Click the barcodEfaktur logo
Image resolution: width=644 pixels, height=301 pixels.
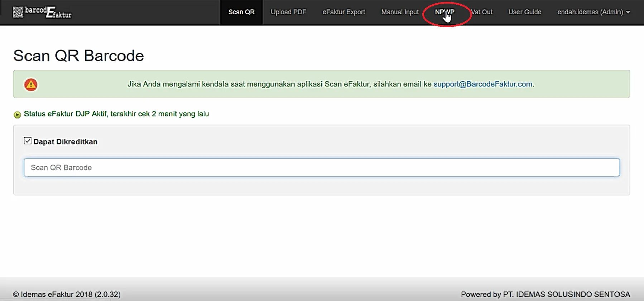42,12
